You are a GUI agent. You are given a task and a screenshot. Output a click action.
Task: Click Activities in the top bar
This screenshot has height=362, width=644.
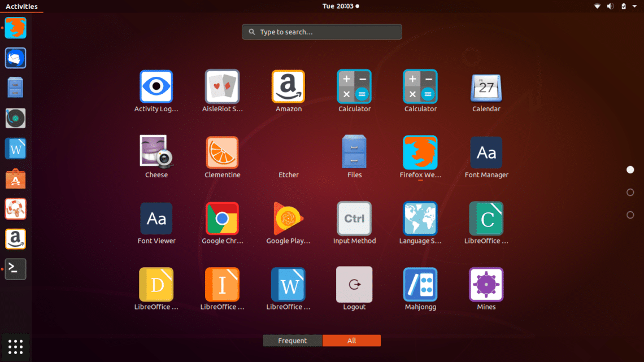[21, 6]
